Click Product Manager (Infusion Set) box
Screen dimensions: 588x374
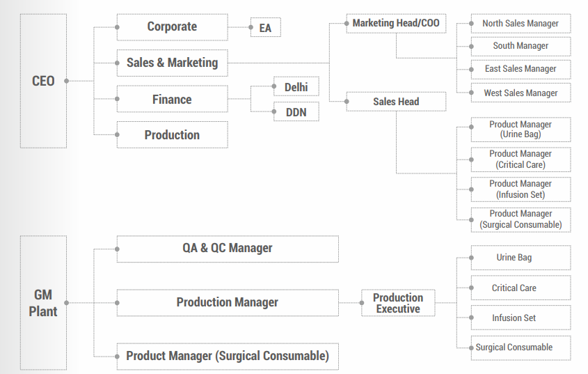tap(521, 189)
